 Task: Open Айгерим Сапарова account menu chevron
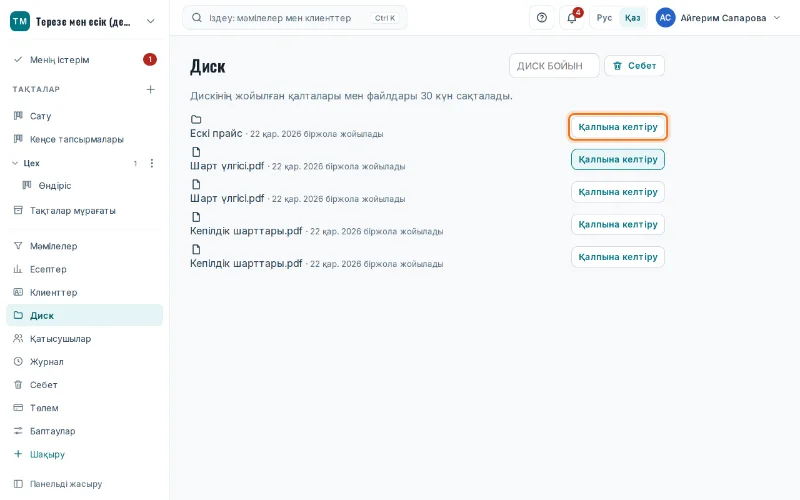pyautogui.click(x=777, y=18)
